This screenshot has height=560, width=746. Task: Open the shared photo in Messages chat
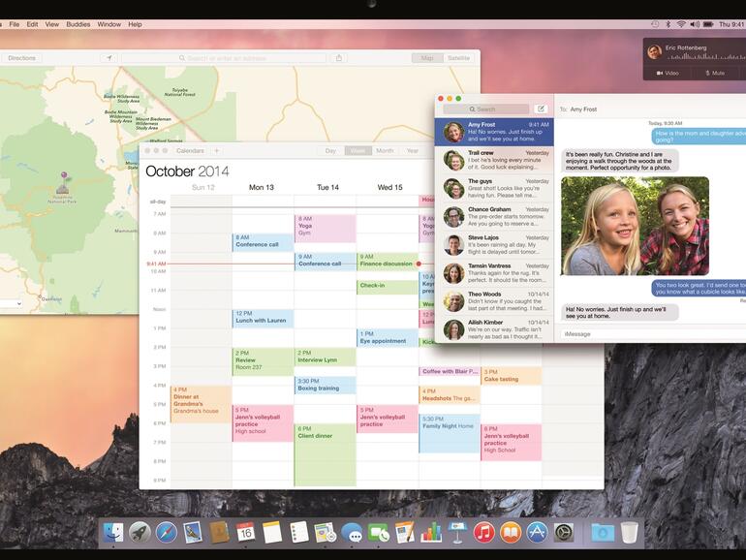[636, 226]
